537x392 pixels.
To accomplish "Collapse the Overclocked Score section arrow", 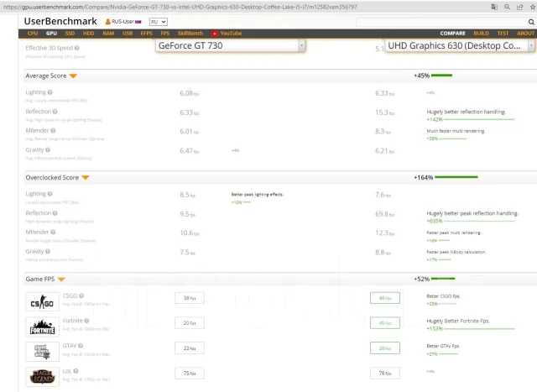I will [x=86, y=177].
